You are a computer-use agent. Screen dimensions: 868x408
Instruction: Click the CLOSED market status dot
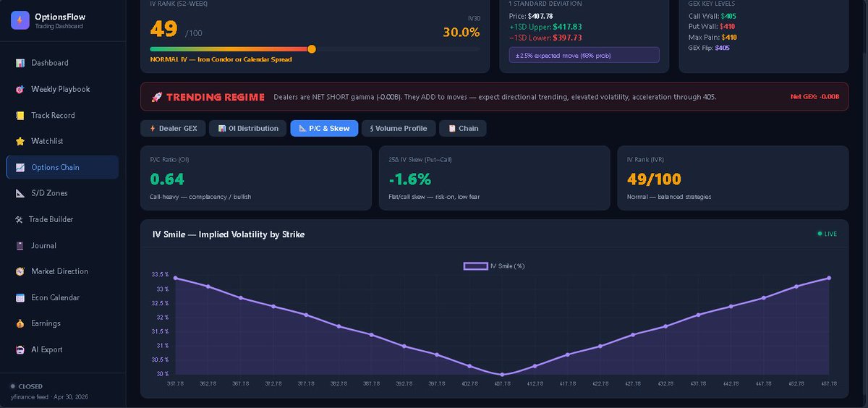click(13, 386)
